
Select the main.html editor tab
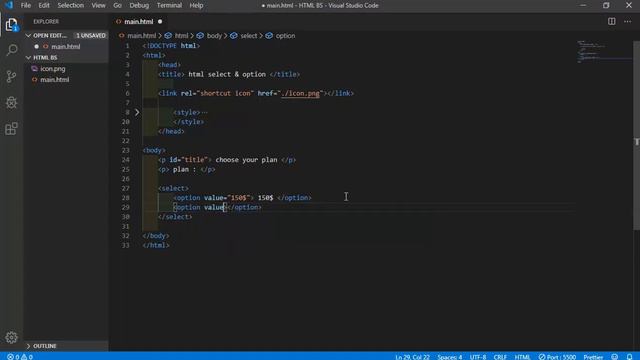pyautogui.click(x=139, y=21)
